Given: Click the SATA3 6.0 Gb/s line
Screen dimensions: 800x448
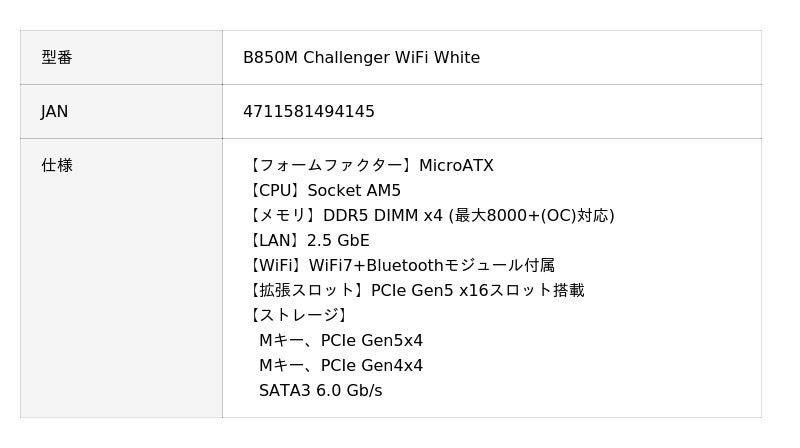Looking at the screenshot, I should 320,391.
